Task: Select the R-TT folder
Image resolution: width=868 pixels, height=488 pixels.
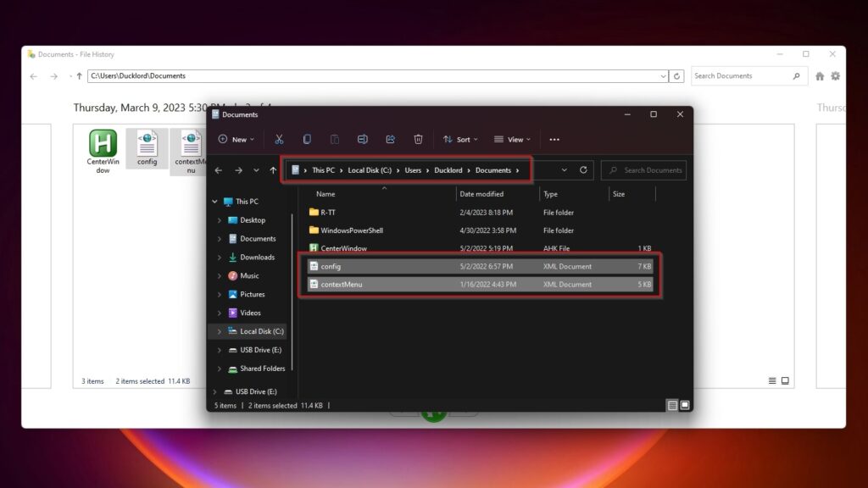Action: 481,213
